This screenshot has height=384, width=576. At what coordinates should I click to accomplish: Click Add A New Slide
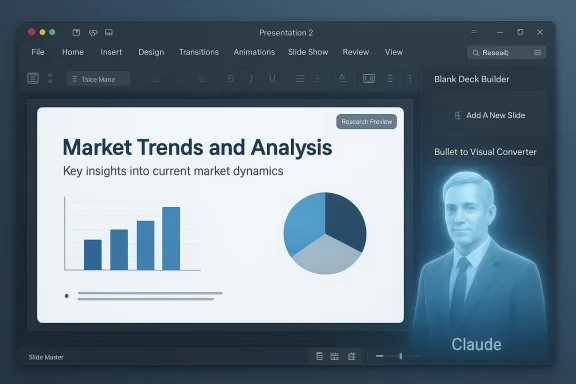(x=490, y=115)
